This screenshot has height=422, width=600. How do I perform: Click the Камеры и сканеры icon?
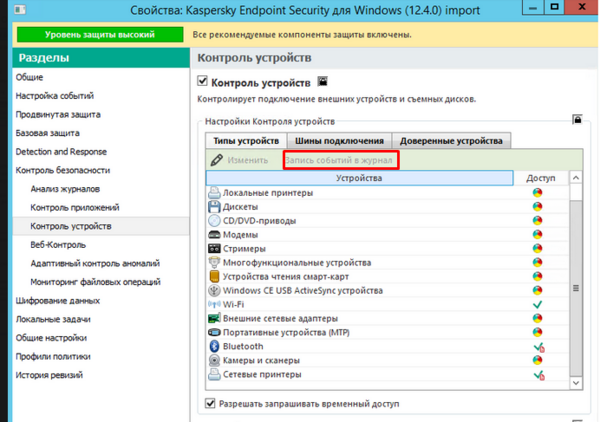[214, 360]
